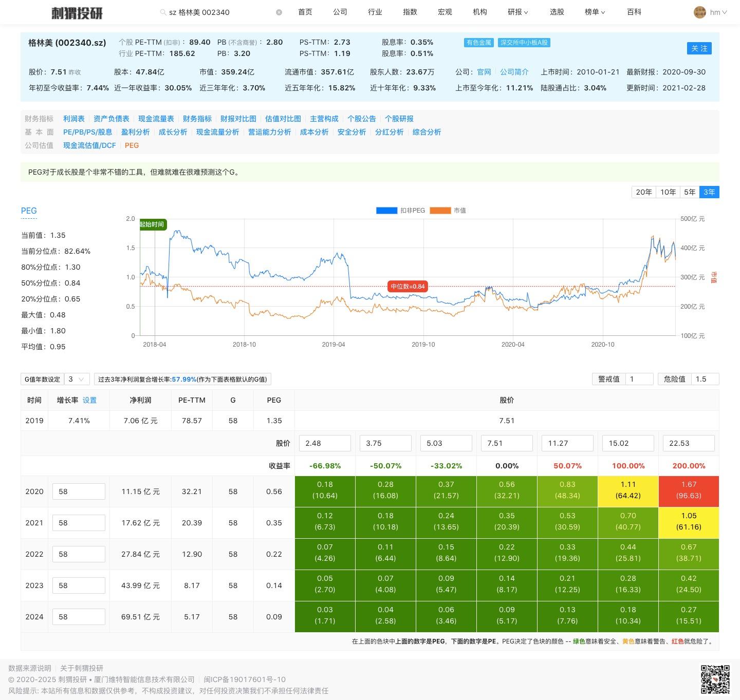Viewport: 740px width, 700px height.
Task: Click the 有色金属 industry tag
Action: point(479,43)
